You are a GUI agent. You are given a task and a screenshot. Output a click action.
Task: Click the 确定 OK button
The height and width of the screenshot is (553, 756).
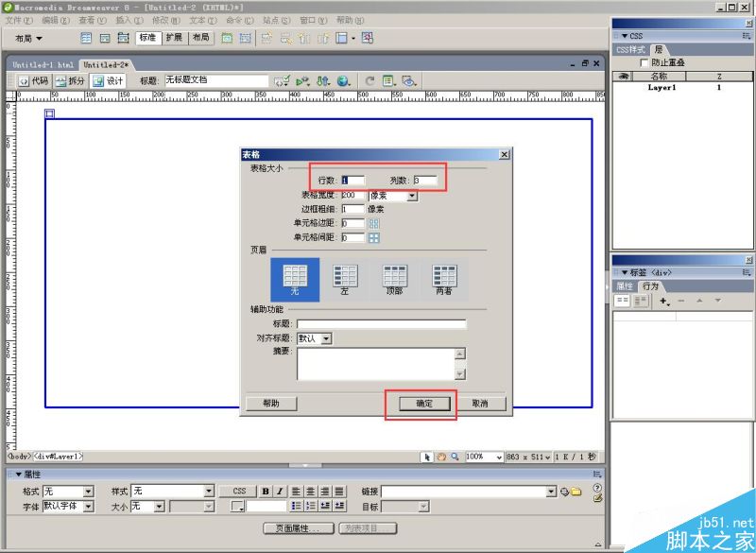coord(423,404)
